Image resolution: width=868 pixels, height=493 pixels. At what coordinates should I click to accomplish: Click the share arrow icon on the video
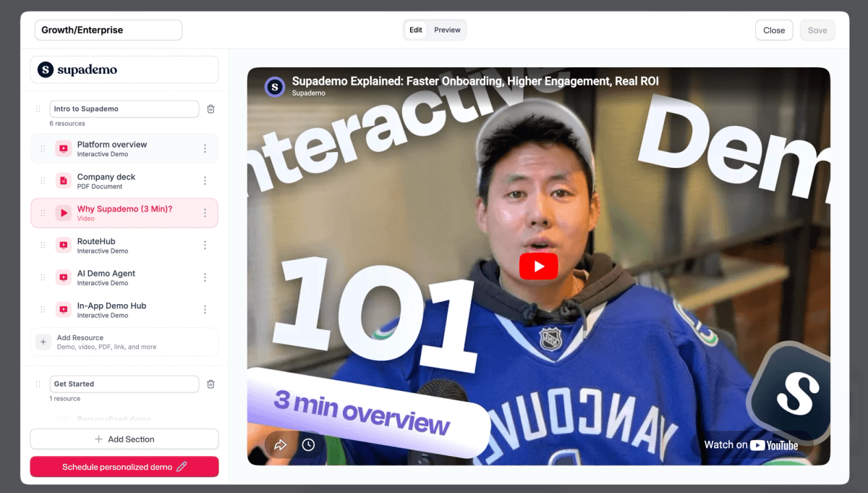(x=280, y=444)
